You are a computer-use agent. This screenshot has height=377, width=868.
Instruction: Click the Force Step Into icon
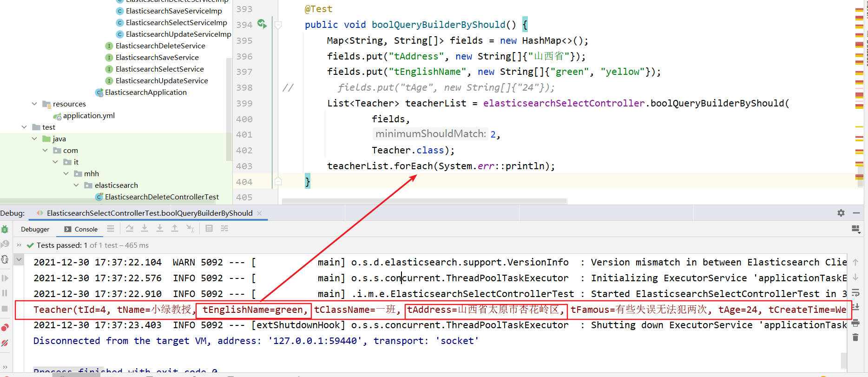pyautogui.click(x=160, y=228)
